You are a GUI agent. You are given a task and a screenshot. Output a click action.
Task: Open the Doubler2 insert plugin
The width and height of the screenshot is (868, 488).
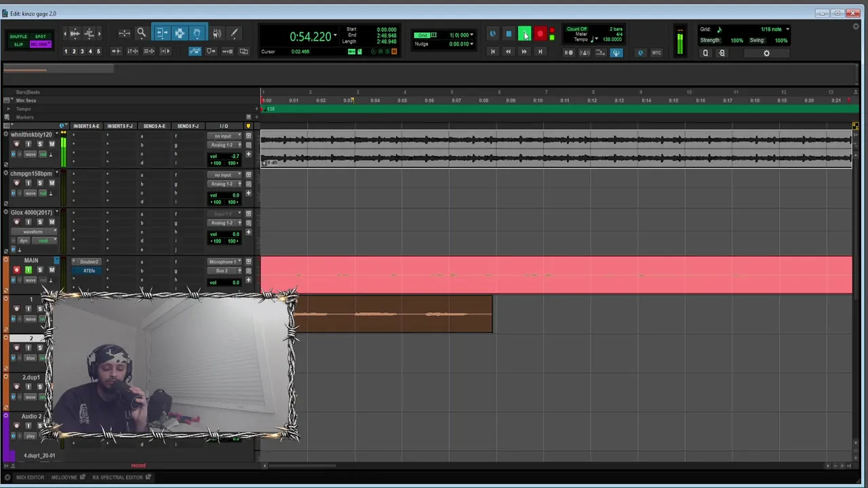point(89,262)
